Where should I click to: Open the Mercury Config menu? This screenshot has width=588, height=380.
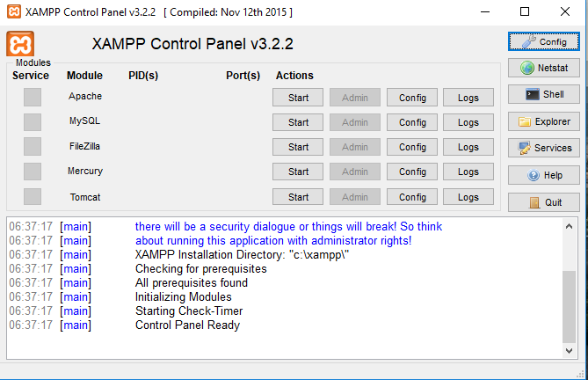412,172
